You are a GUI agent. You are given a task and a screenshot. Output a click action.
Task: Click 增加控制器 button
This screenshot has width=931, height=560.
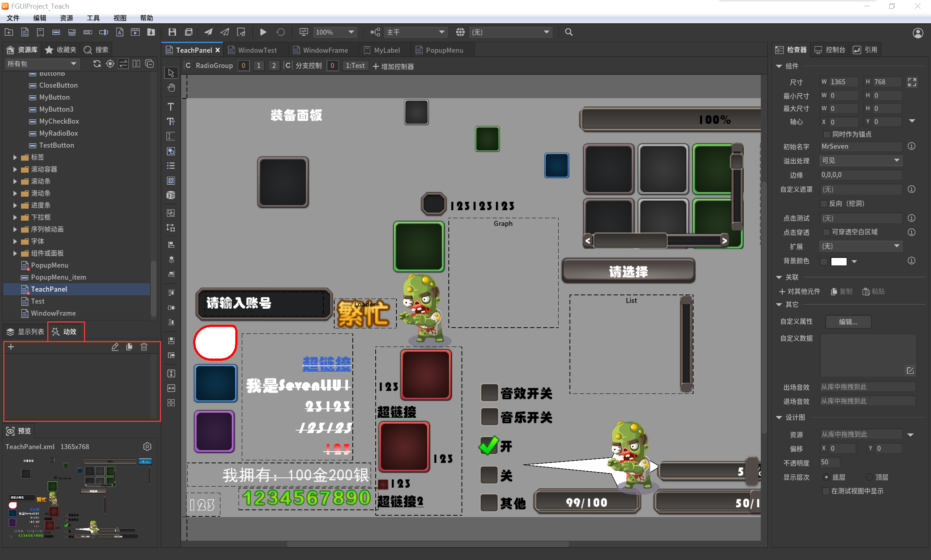click(393, 67)
